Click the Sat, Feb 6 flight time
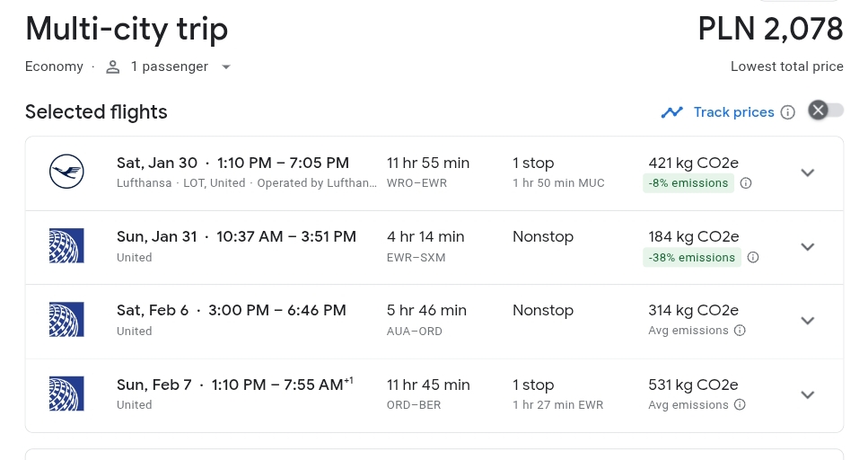Viewport: 868px width, 460px height. (232, 310)
